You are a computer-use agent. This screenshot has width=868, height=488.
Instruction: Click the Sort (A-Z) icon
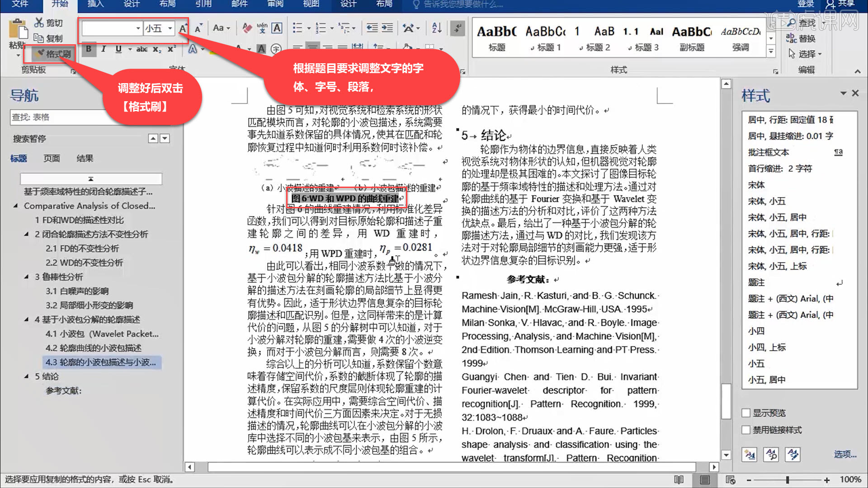pos(437,28)
